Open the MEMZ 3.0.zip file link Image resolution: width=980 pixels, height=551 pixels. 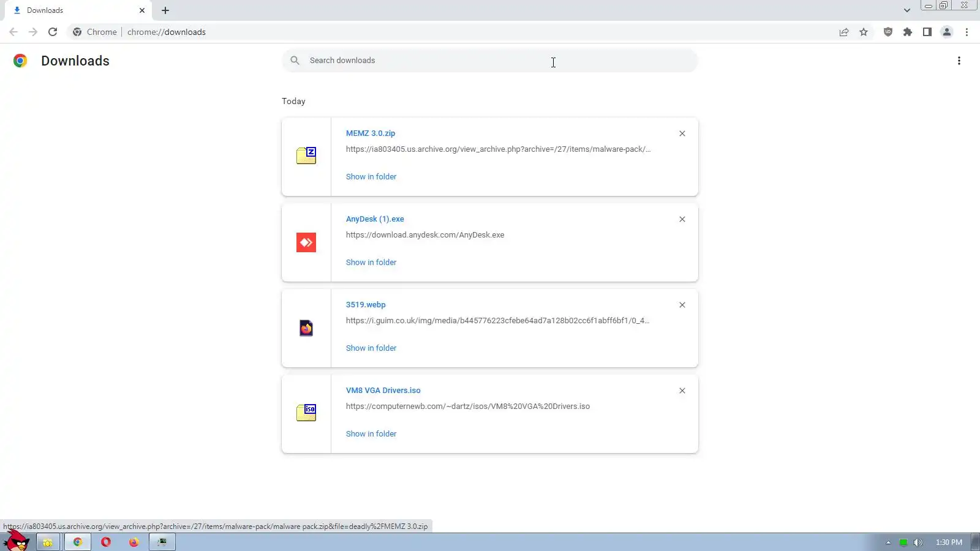pos(371,133)
